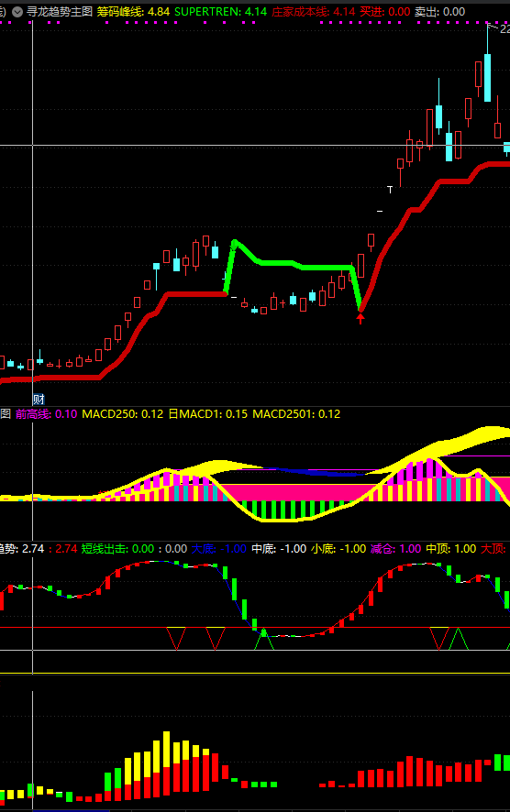This screenshot has width=510, height=812.
Task: Select the green 短线出击 indicator label
Action: pyautogui.click(x=117, y=548)
